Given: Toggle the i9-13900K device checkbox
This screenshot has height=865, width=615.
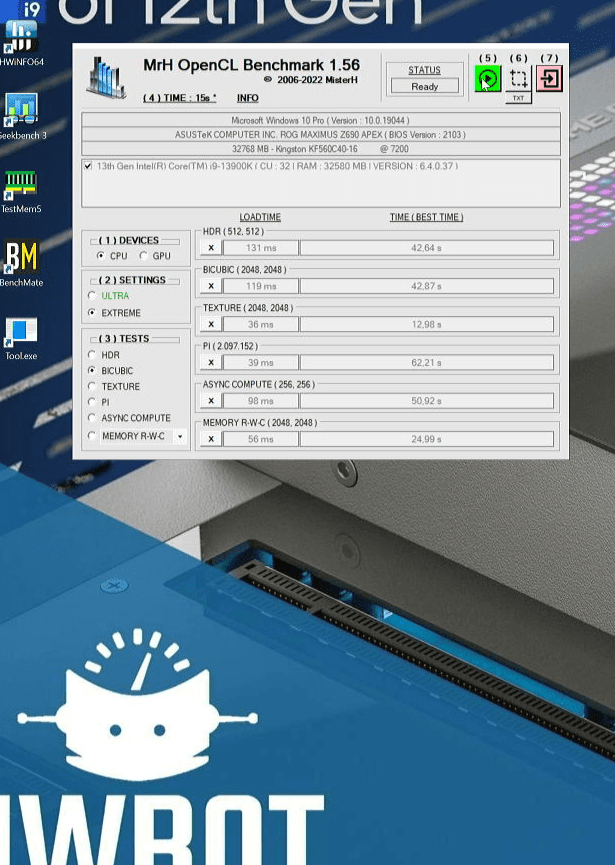Looking at the screenshot, I should (88, 165).
